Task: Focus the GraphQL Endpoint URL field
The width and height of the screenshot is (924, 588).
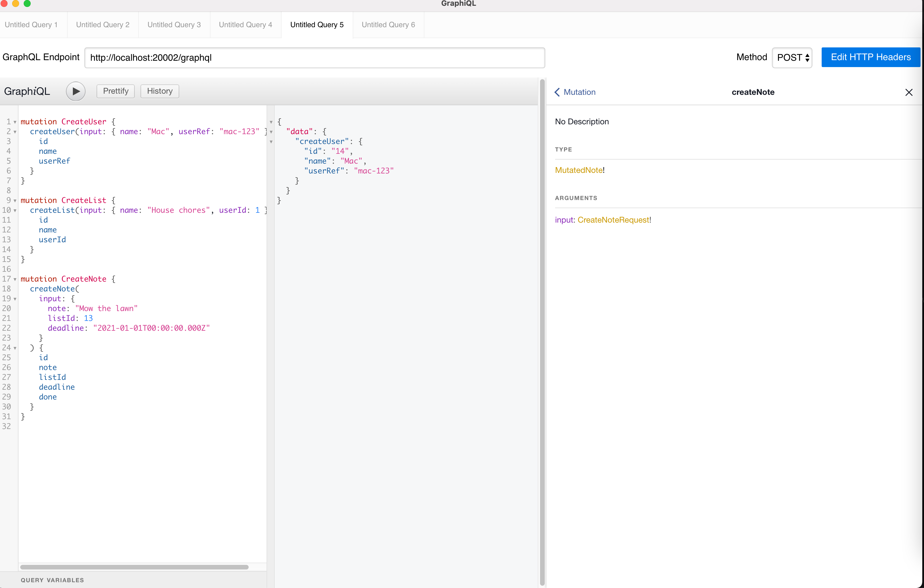Action: point(315,58)
